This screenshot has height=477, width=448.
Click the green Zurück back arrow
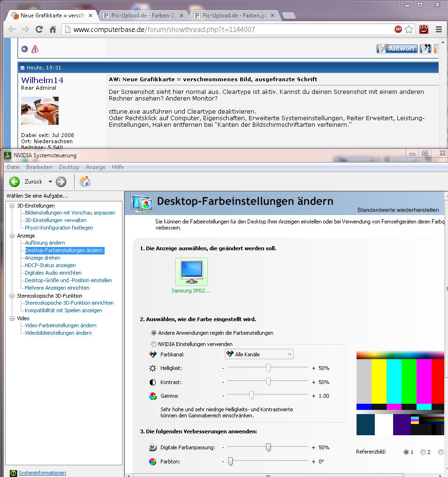pyautogui.click(x=14, y=182)
